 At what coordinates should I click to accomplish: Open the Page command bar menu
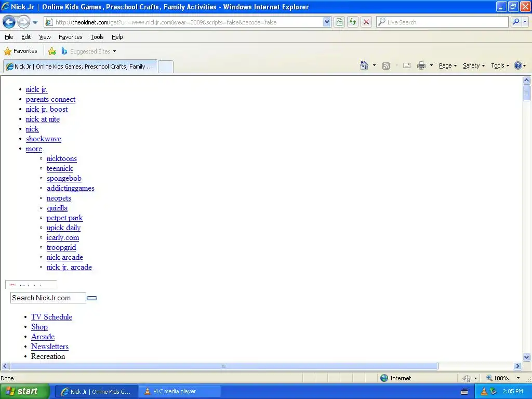[x=448, y=66]
